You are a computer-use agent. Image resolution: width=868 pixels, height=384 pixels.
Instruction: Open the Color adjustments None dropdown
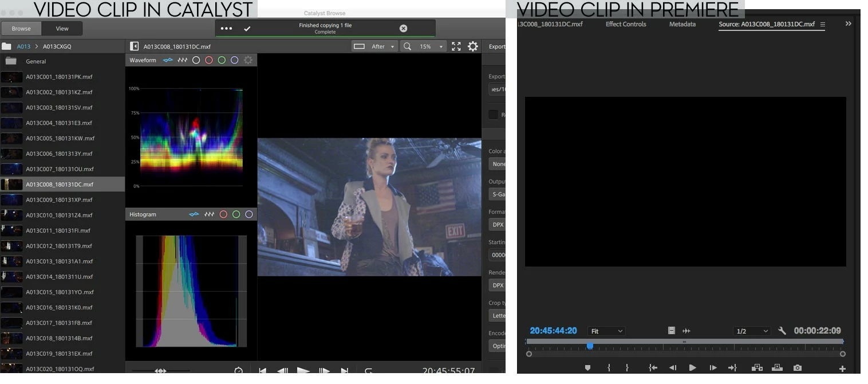497,164
